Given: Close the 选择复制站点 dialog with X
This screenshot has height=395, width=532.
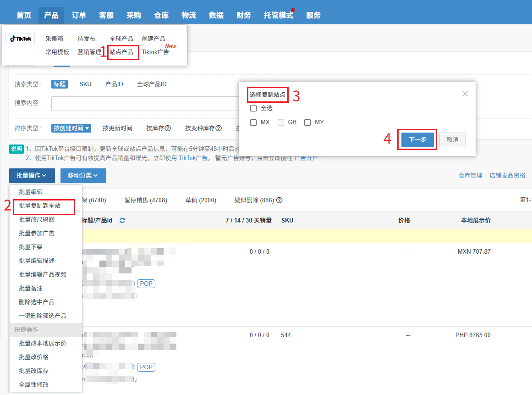Looking at the screenshot, I should point(465,94).
